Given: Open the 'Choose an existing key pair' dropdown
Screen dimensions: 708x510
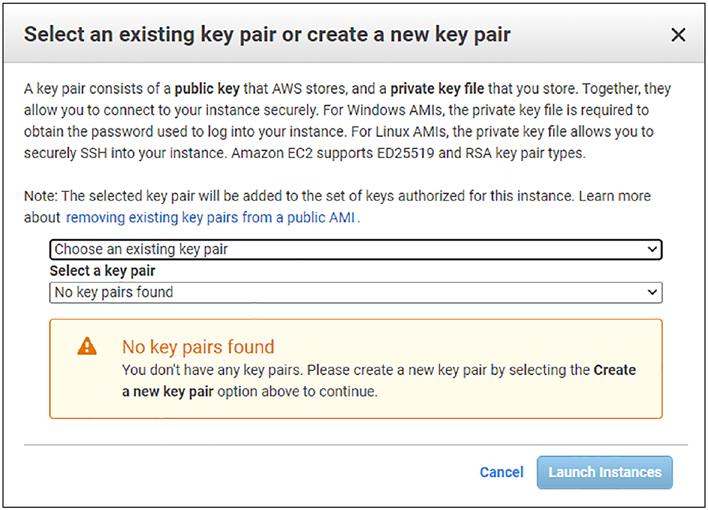Looking at the screenshot, I should tap(356, 249).
